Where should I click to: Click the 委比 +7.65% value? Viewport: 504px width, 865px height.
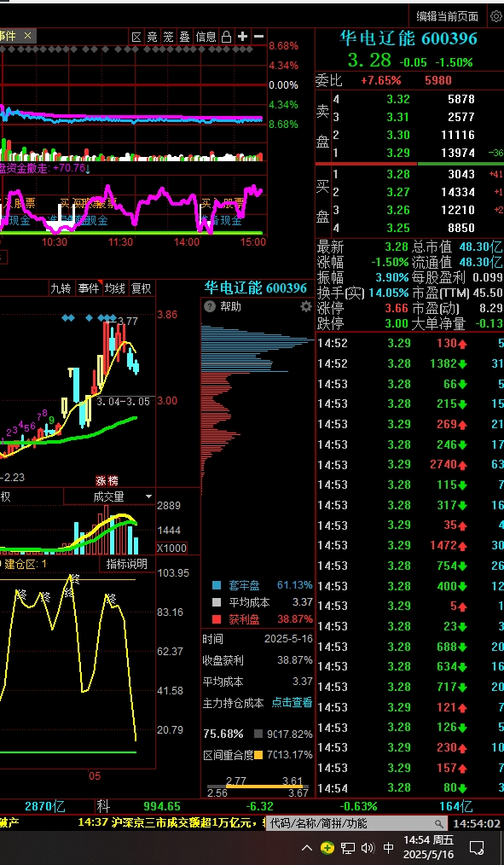(381, 80)
